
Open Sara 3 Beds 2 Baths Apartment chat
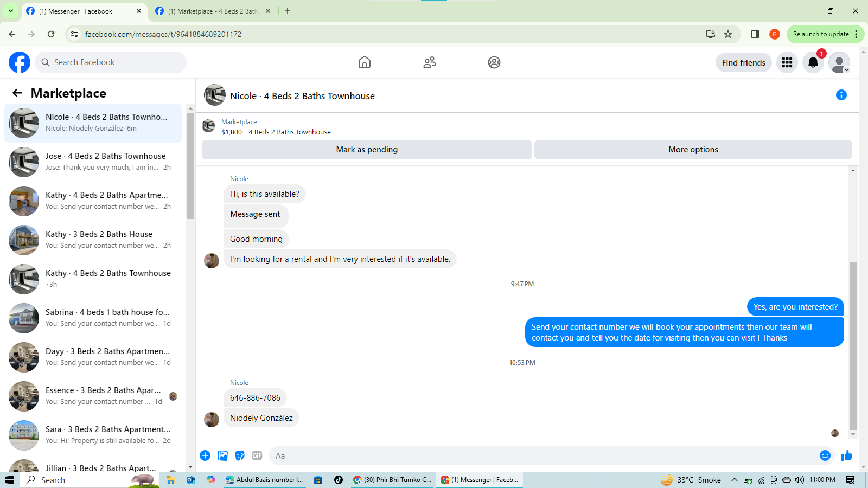pyautogui.click(x=93, y=435)
